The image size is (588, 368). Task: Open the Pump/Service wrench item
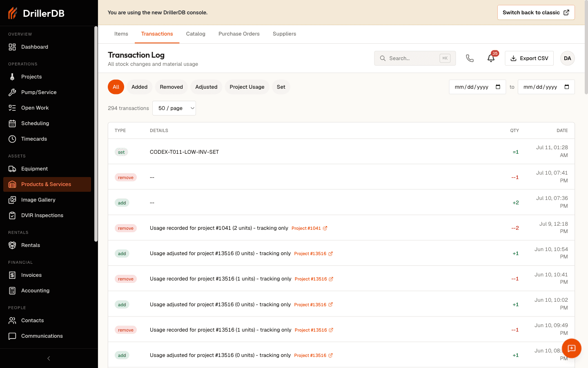point(47,92)
